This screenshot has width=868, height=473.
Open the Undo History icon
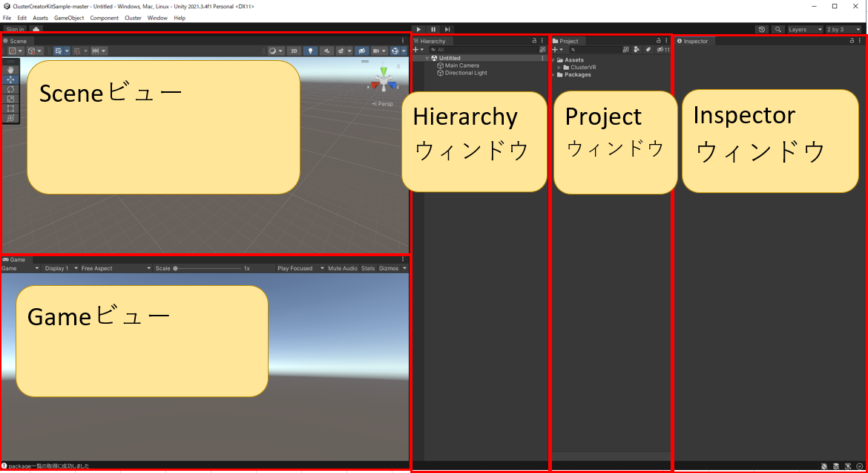point(762,30)
